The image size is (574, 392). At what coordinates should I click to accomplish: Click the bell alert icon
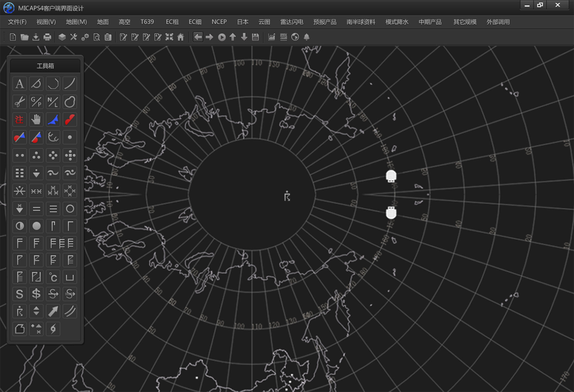pos(307,37)
